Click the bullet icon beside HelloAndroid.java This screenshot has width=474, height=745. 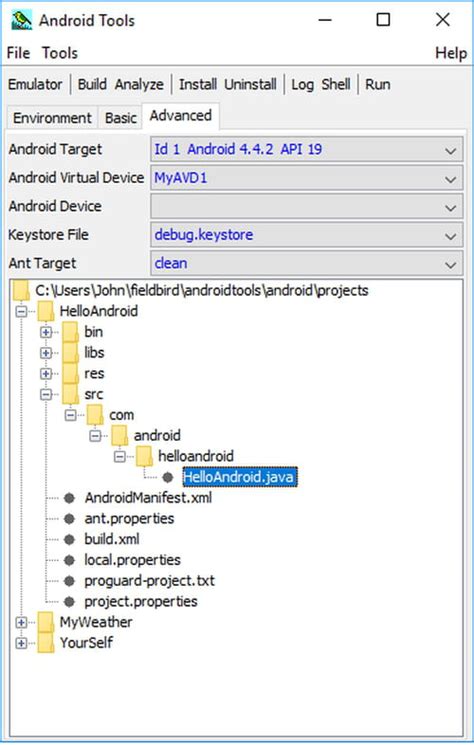[168, 477]
